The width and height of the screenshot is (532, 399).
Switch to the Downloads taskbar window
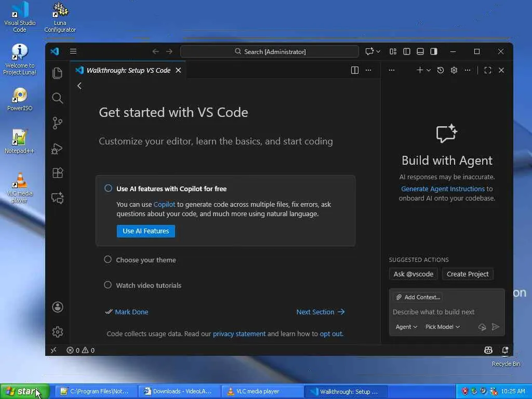[x=179, y=392]
